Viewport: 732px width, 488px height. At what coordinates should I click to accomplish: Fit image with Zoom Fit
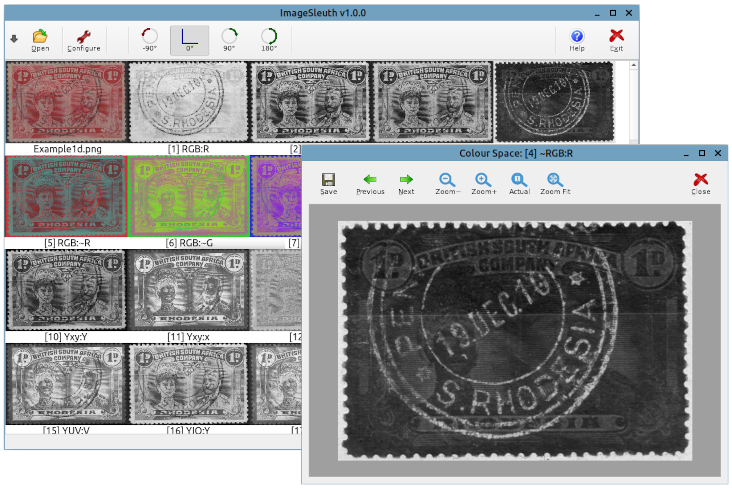click(x=555, y=184)
